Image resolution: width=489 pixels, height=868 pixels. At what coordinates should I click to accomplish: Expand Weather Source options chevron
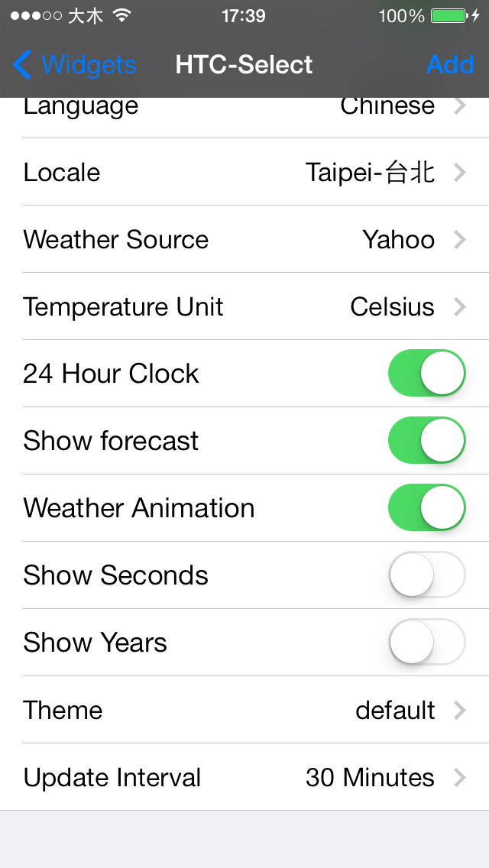(459, 240)
